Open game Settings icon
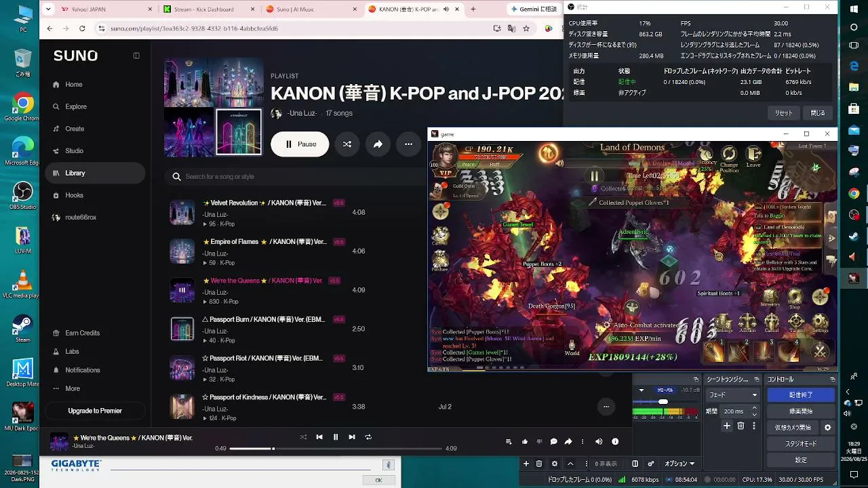 [821, 323]
